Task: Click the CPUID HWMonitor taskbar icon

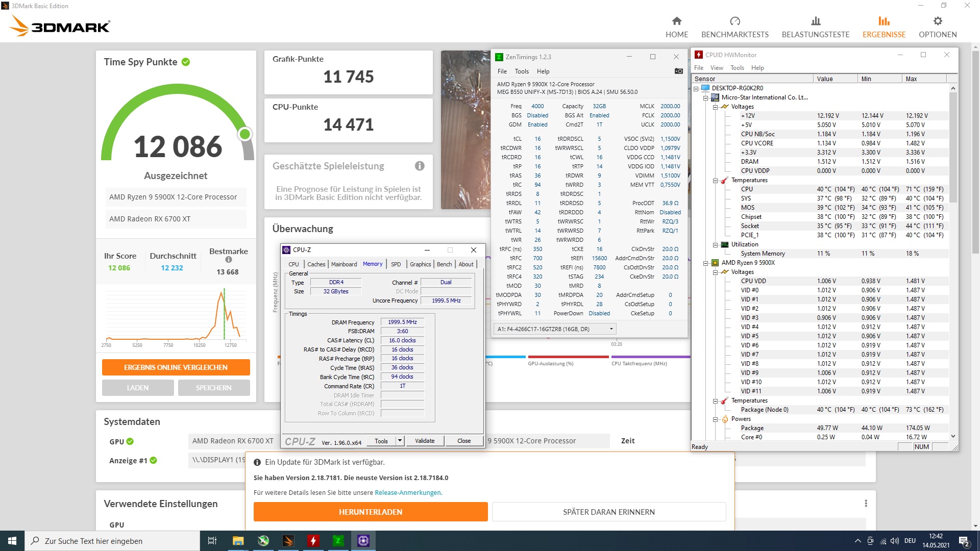Action: [x=313, y=541]
